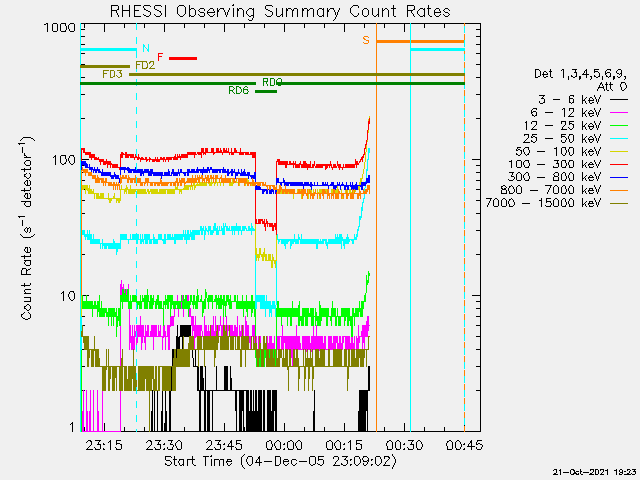Viewport: 640px width, 480px height.
Task: Click the '00:30' time axis label
Action: [404, 445]
